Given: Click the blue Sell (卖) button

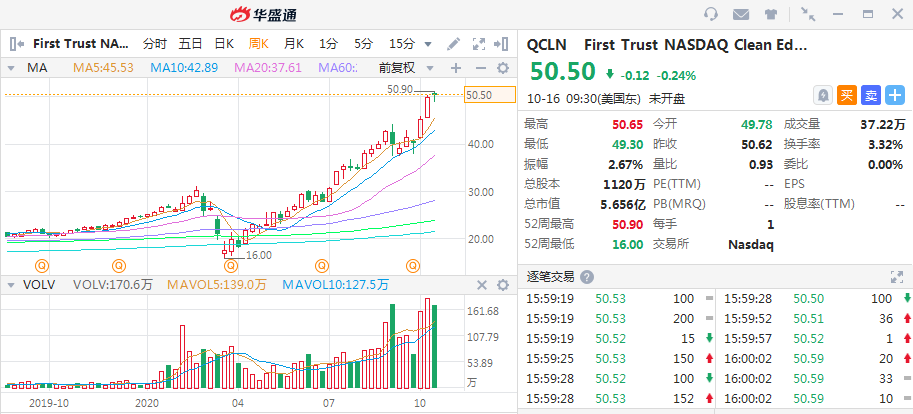Looking at the screenshot, I should point(870,95).
